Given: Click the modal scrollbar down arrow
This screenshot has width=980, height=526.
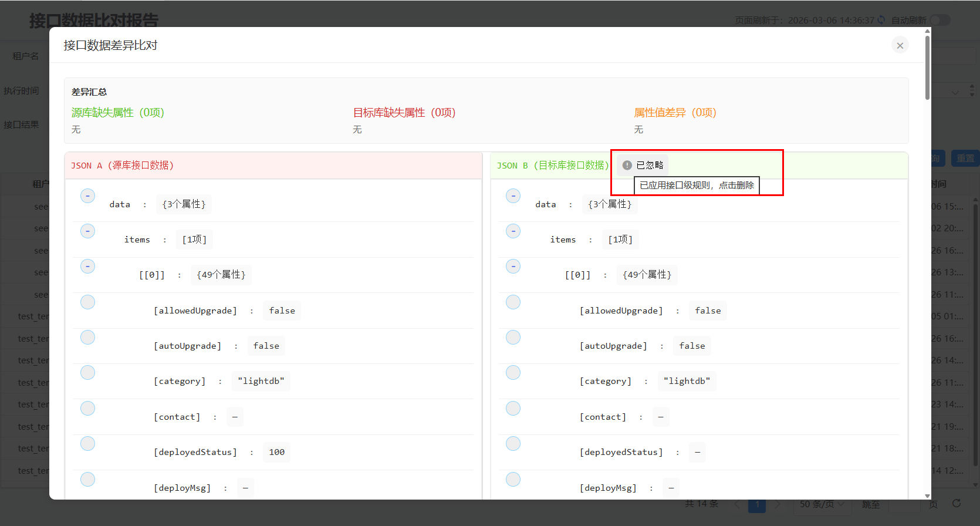Looking at the screenshot, I should pos(927,496).
